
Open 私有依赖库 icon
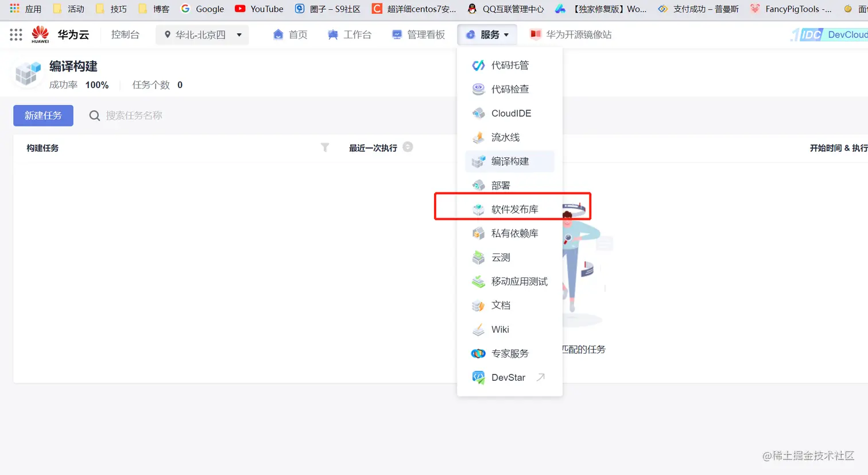pyautogui.click(x=478, y=233)
